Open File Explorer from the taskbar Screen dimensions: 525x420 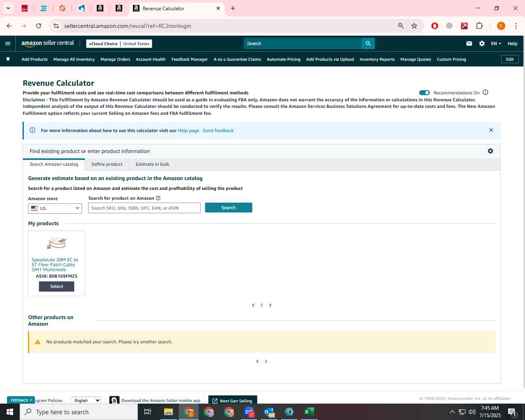(169, 412)
